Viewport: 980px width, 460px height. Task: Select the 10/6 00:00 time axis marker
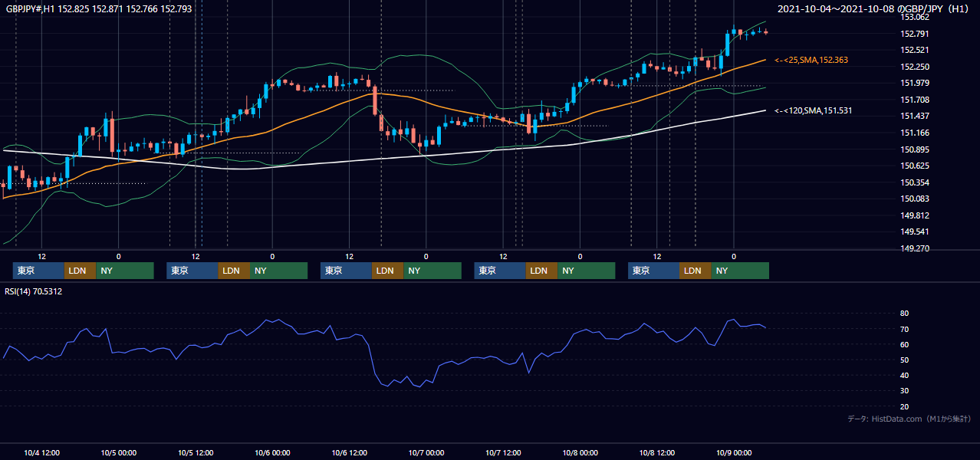[x=273, y=452]
